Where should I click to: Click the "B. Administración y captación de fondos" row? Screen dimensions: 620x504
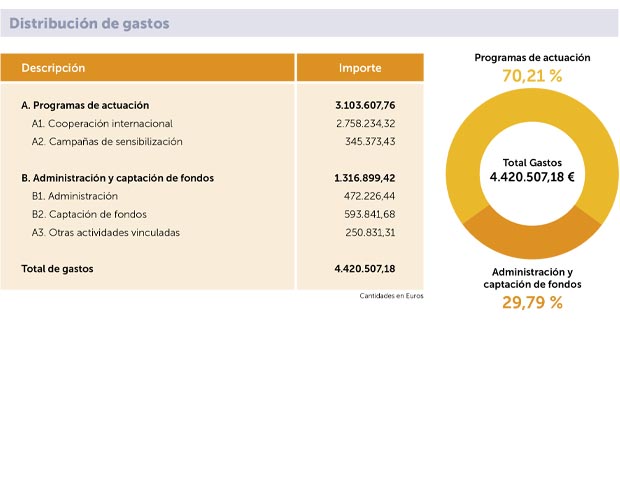[117, 178]
